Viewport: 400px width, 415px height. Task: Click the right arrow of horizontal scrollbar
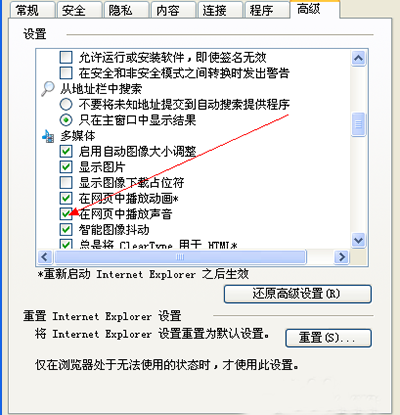(x=342, y=257)
